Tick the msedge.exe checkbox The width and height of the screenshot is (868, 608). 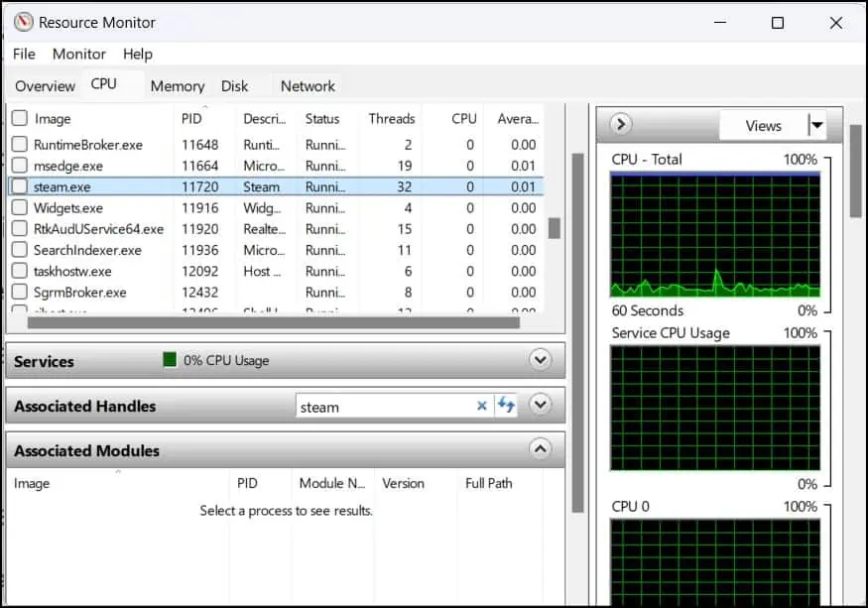(19, 166)
